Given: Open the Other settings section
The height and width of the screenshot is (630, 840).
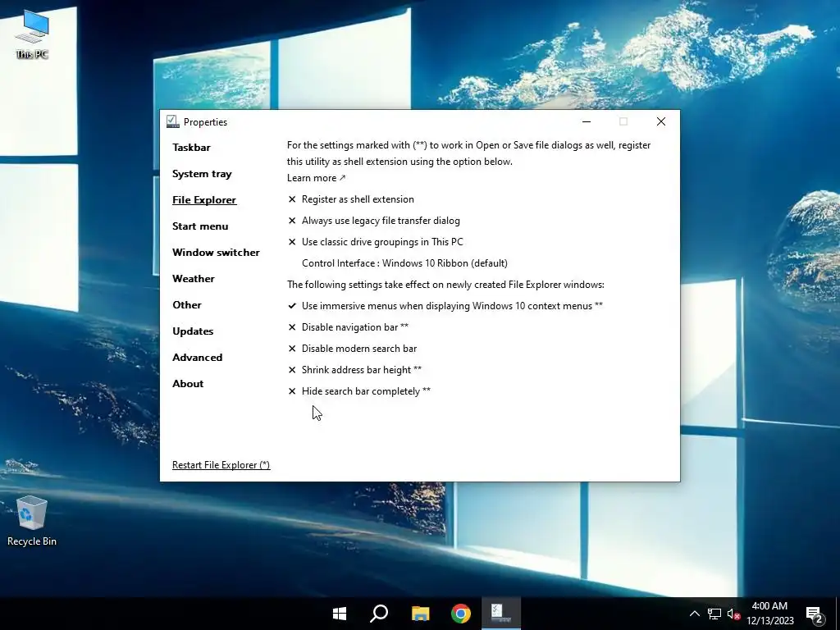Looking at the screenshot, I should (187, 305).
